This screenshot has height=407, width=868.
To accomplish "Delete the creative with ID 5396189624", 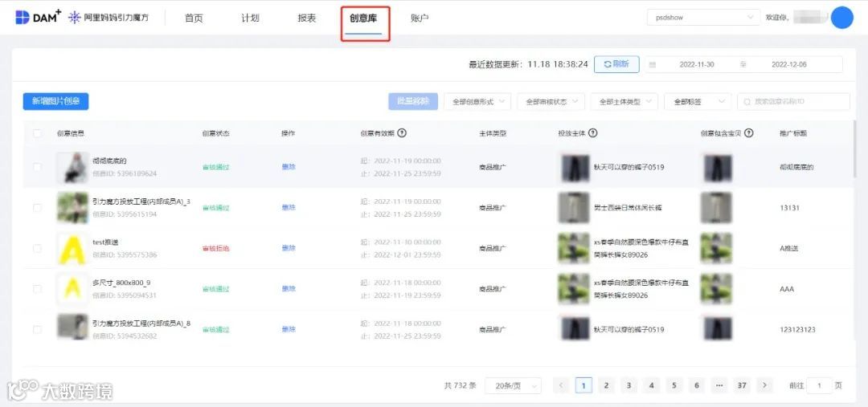I will click(x=289, y=166).
